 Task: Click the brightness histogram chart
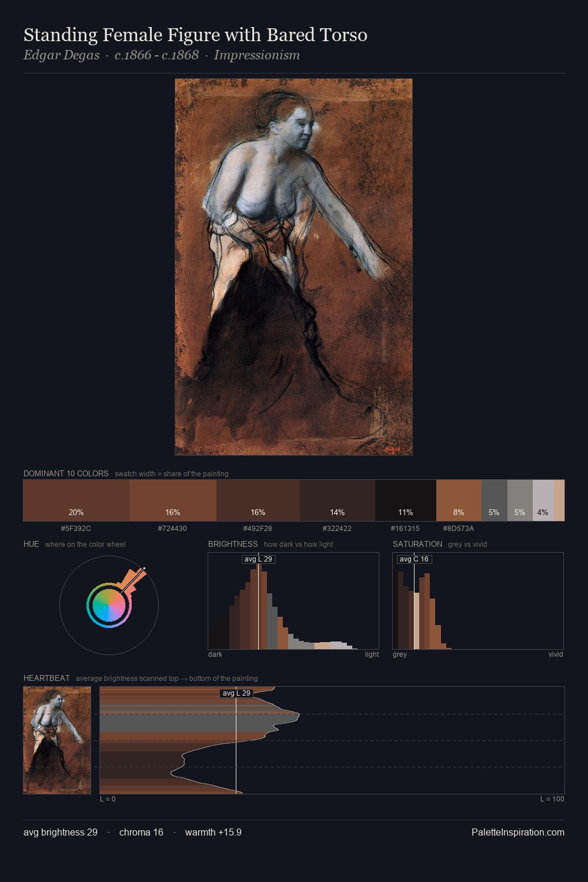pos(293,601)
